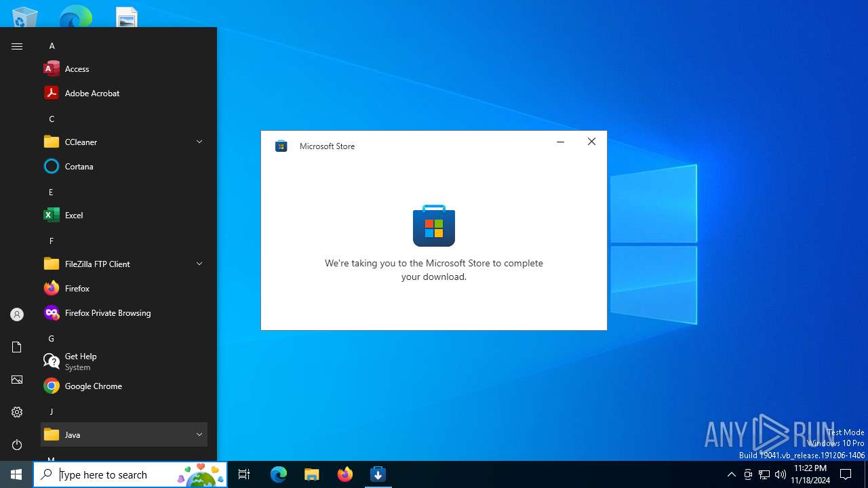Jump to letter J section header

coord(51,411)
